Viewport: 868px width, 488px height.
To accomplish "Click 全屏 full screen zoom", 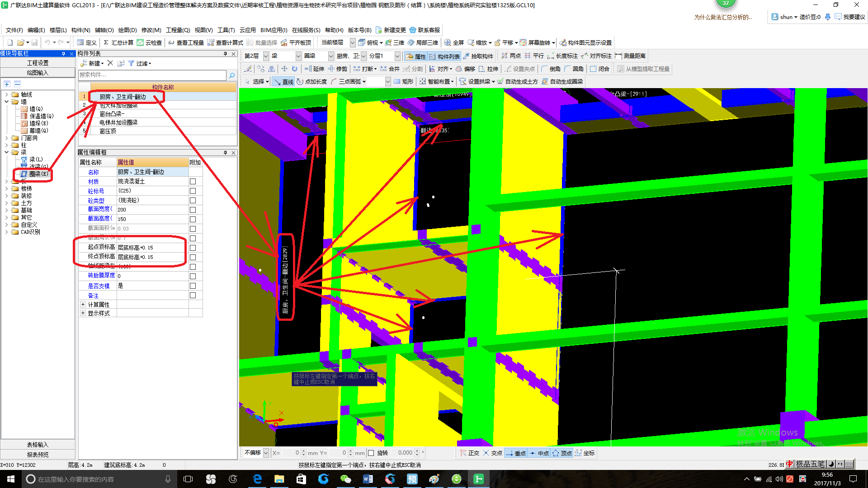I will tap(454, 42).
